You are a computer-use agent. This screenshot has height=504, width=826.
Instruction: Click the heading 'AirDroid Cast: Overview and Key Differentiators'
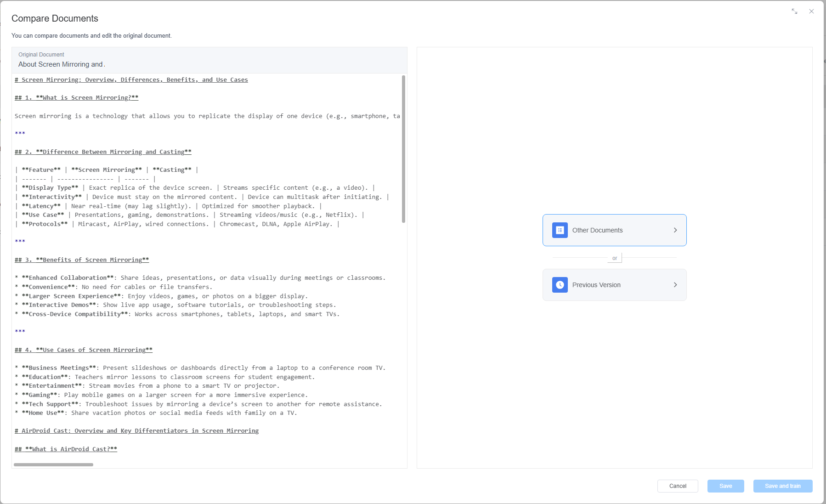pyautogui.click(x=136, y=431)
